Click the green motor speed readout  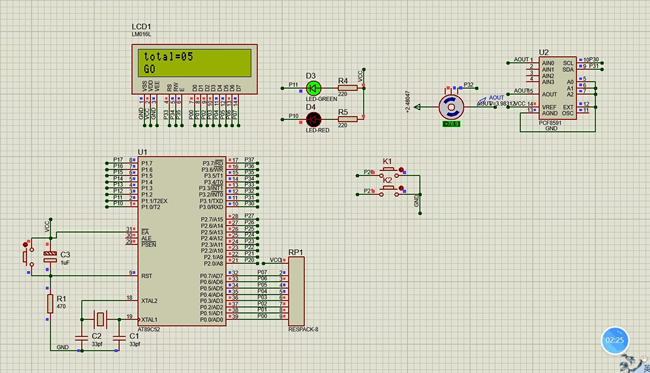[x=451, y=124]
